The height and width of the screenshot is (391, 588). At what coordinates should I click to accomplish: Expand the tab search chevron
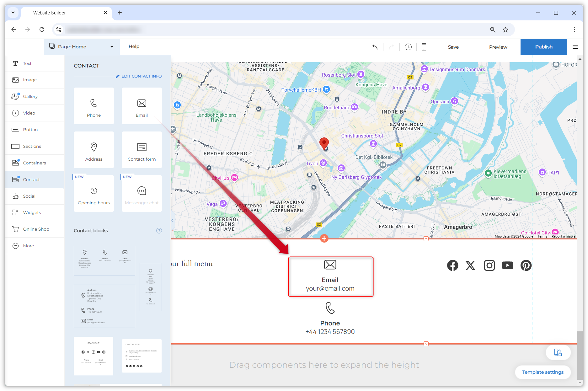(13, 13)
